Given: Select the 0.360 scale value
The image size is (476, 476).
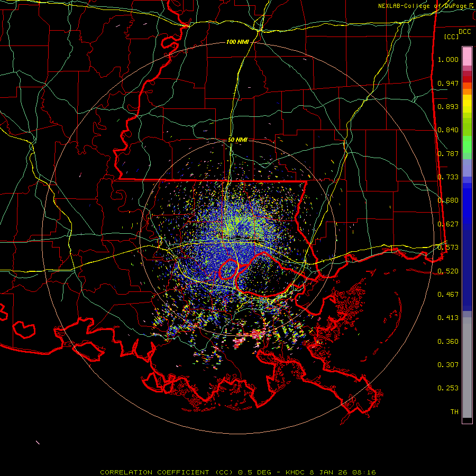Looking at the screenshot, I should [448, 342].
